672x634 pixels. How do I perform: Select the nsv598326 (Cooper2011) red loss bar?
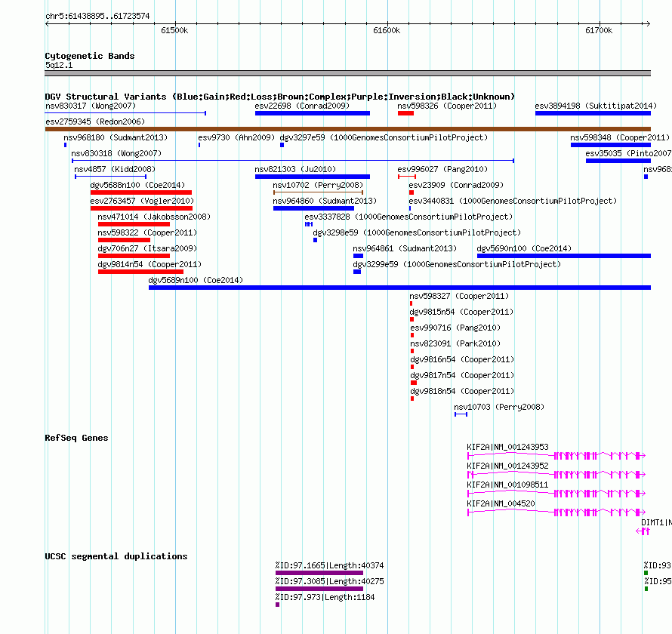click(405, 113)
